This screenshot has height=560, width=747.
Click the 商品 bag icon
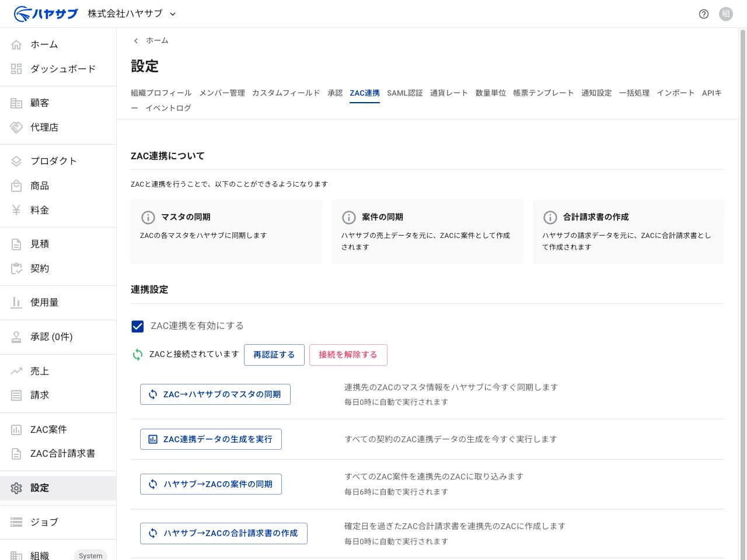tap(16, 185)
